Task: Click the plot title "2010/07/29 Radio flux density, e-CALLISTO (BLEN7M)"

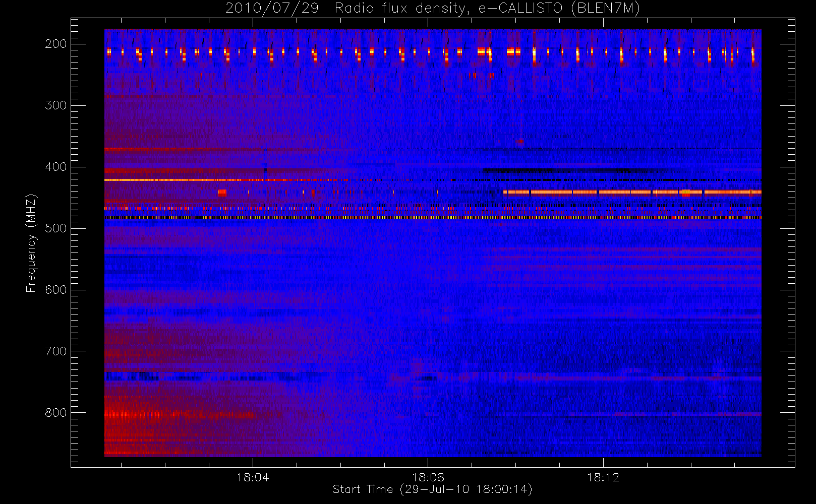Action: tap(433, 9)
